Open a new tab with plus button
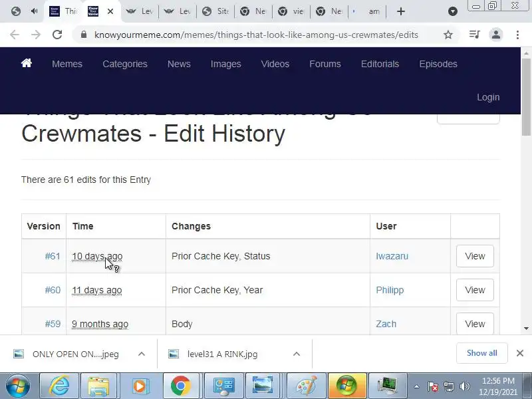532x399 pixels. tap(401, 11)
